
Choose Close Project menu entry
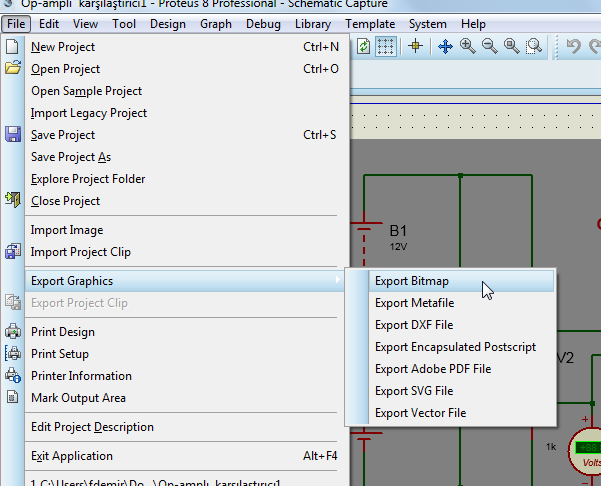tap(187, 201)
